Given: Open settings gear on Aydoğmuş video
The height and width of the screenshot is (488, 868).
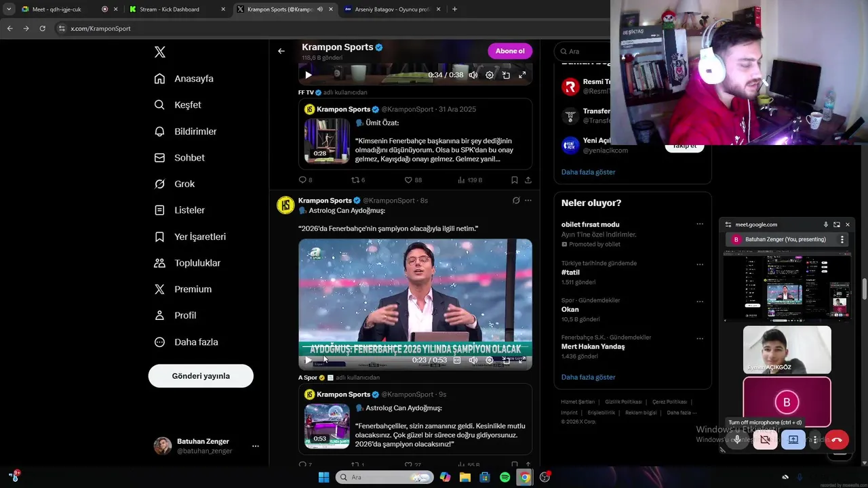Looking at the screenshot, I should coord(490,361).
